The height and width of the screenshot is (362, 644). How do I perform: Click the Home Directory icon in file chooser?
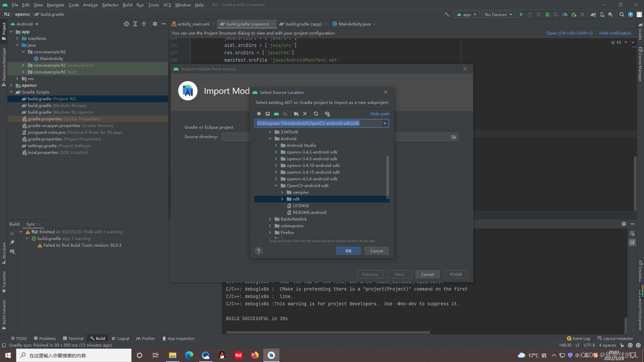259,114
